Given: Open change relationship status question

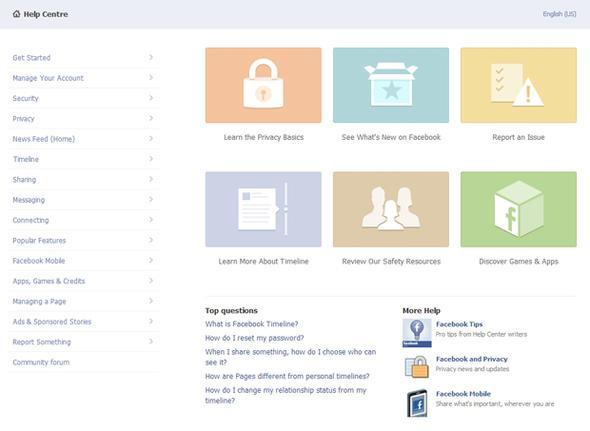Looking at the screenshot, I should [x=286, y=395].
